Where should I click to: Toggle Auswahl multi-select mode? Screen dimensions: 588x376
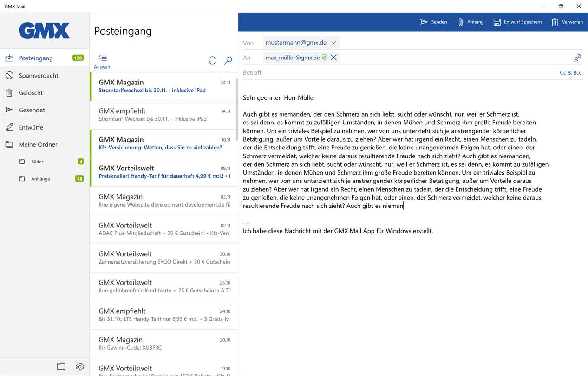103,61
